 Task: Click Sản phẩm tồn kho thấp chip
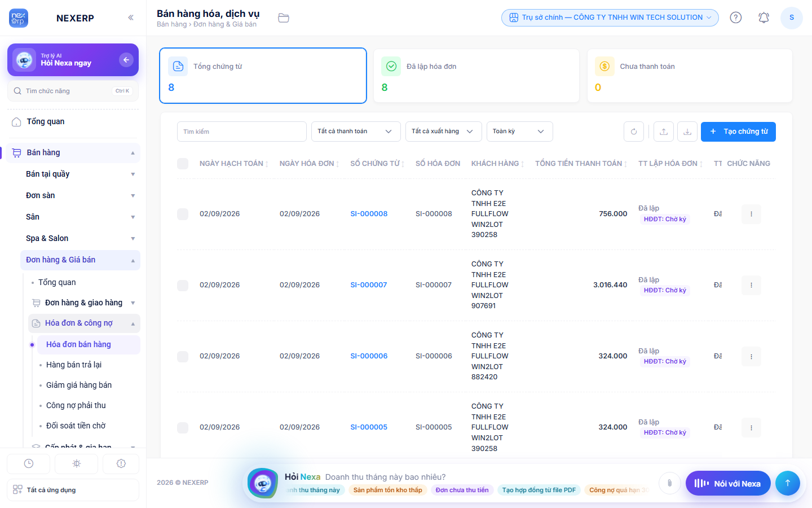pyautogui.click(x=388, y=490)
